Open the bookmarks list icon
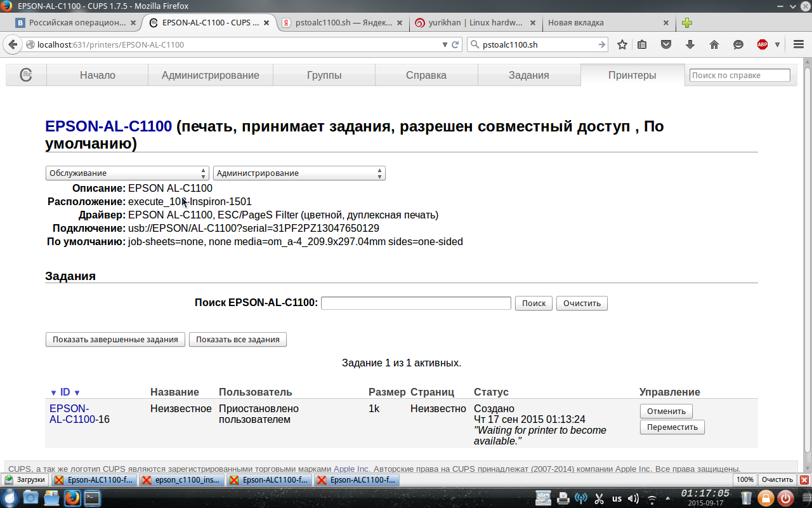Screen dimensions: 812x508 643,44
